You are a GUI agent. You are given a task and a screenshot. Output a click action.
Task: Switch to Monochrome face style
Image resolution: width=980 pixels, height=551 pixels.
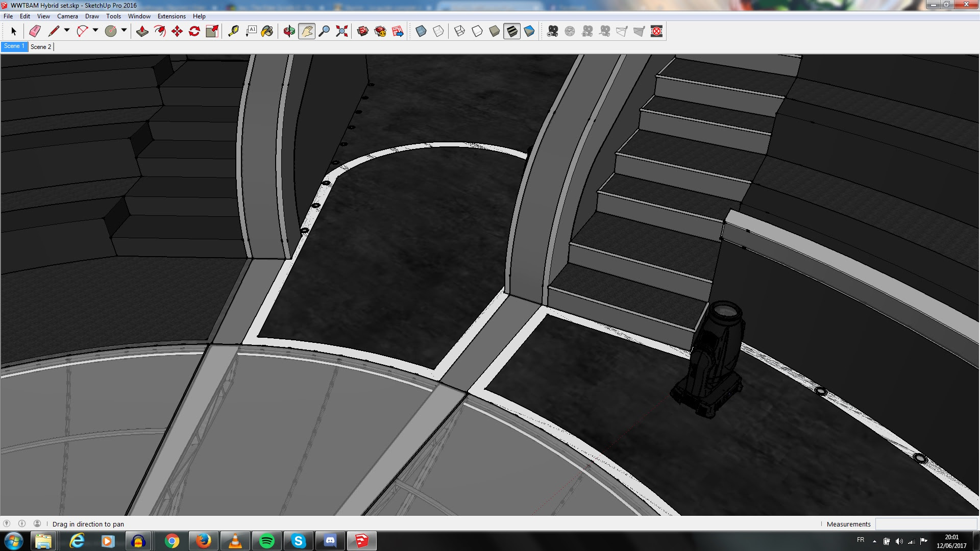(x=529, y=31)
